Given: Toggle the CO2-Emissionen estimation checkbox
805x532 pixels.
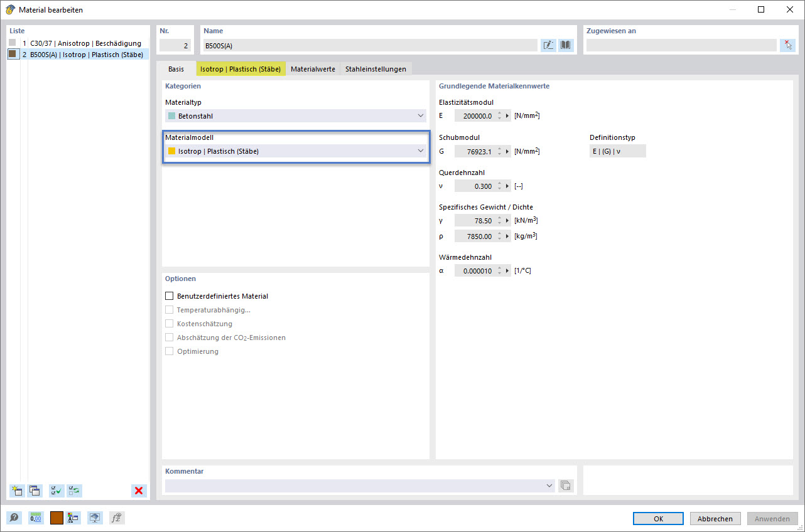Looking at the screenshot, I should tap(169, 338).
